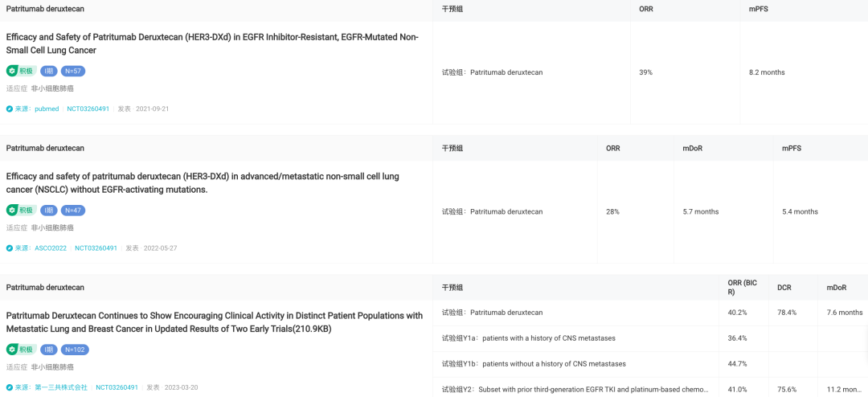
Task: Click the green 积极 badge beside N=102
Action: coord(22,350)
